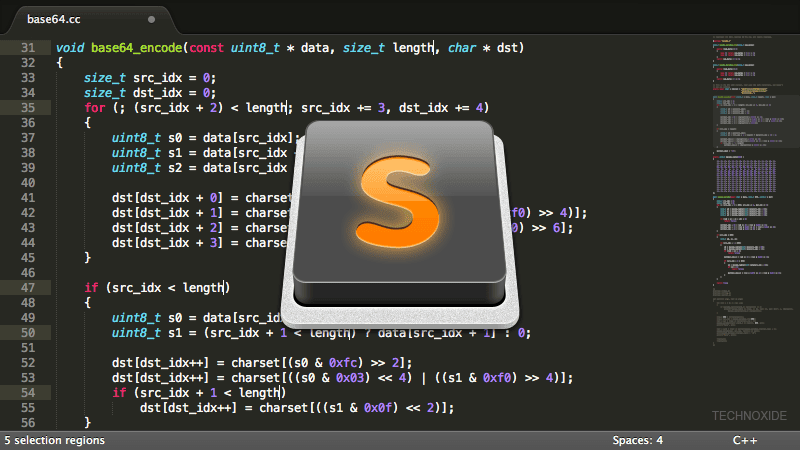The height and width of the screenshot is (450, 800).
Task: Click the 'const' keyword on line 31
Action: click(x=207, y=48)
